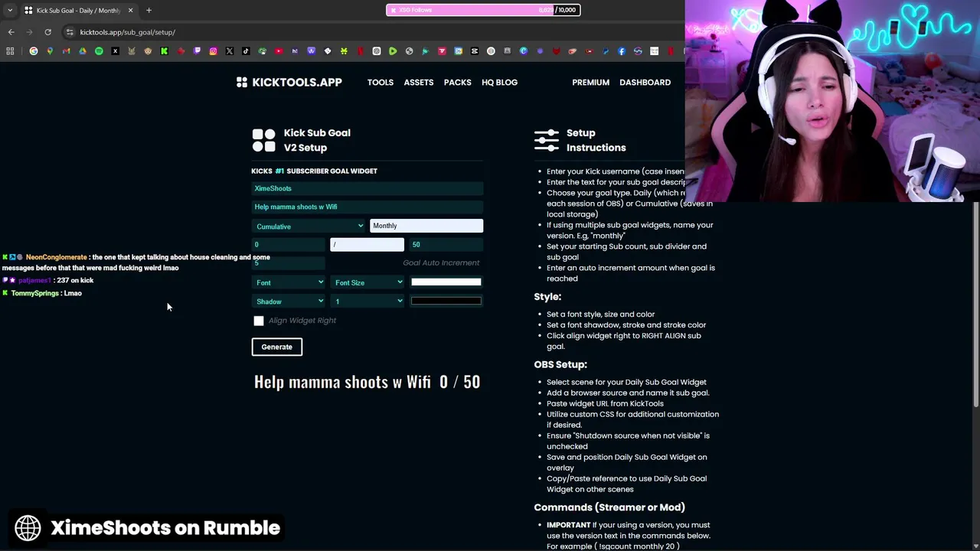The image size is (980, 551).
Task: Open the TikTok bookmark
Action: [246, 51]
